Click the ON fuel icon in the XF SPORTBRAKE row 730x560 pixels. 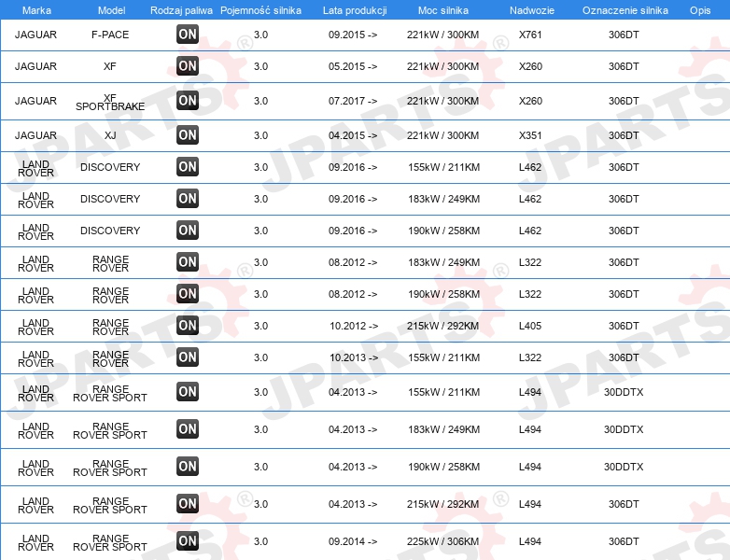point(188,100)
